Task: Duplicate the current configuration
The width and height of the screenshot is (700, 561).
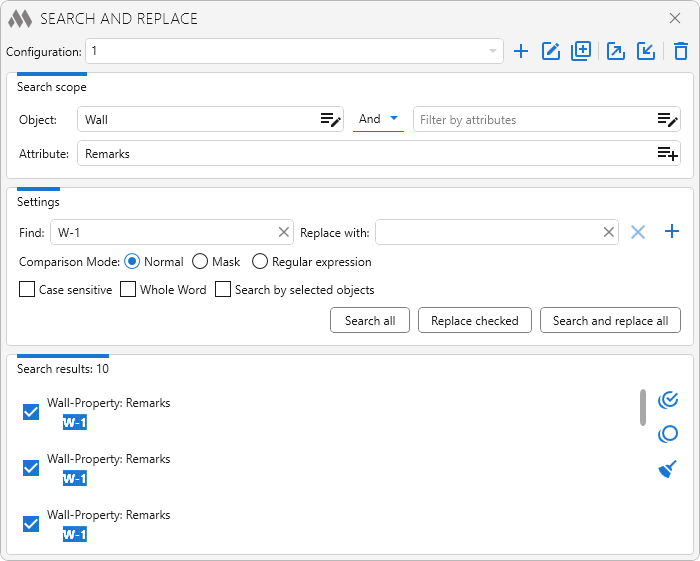Action: click(581, 51)
